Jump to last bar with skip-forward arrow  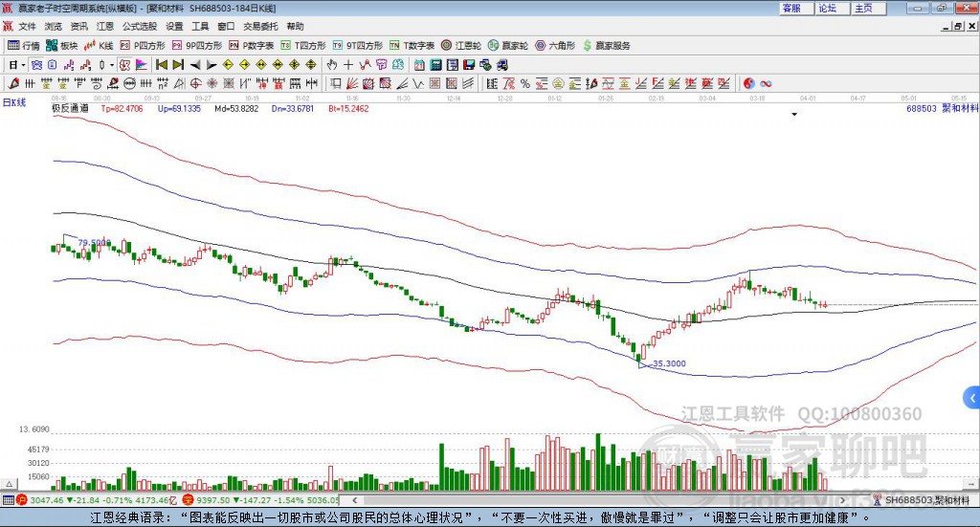pos(178,65)
